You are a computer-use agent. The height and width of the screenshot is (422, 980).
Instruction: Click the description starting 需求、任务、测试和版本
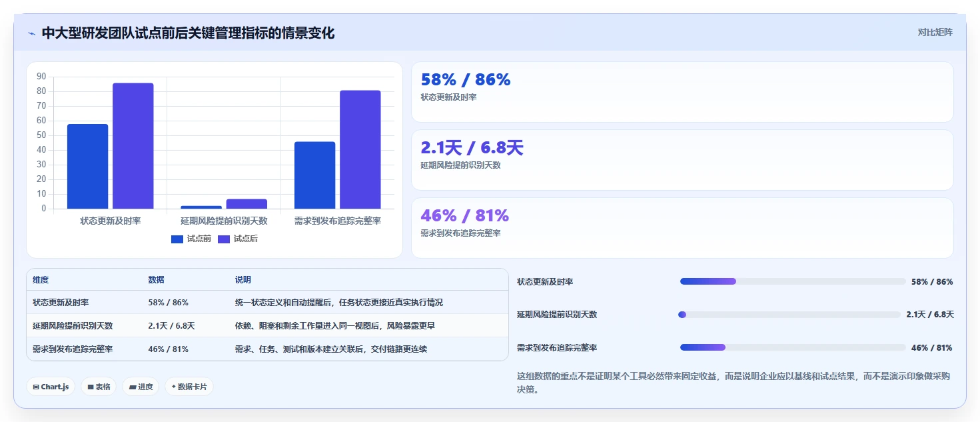tap(331, 349)
